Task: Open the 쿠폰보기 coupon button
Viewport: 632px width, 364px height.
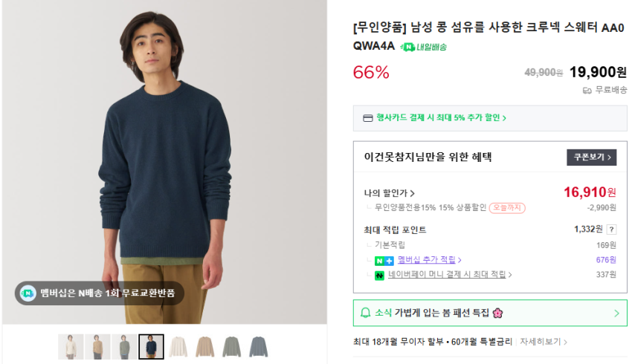Action: pos(592,157)
